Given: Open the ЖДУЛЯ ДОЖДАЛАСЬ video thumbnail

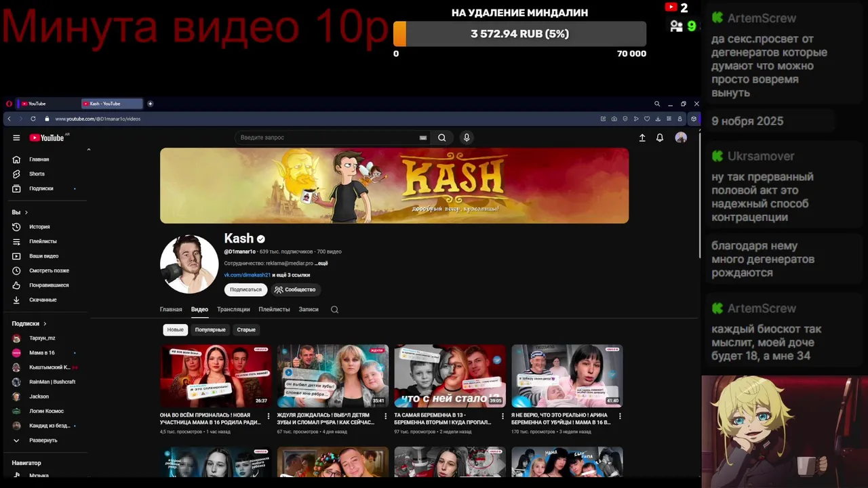Looking at the screenshot, I should (333, 376).
